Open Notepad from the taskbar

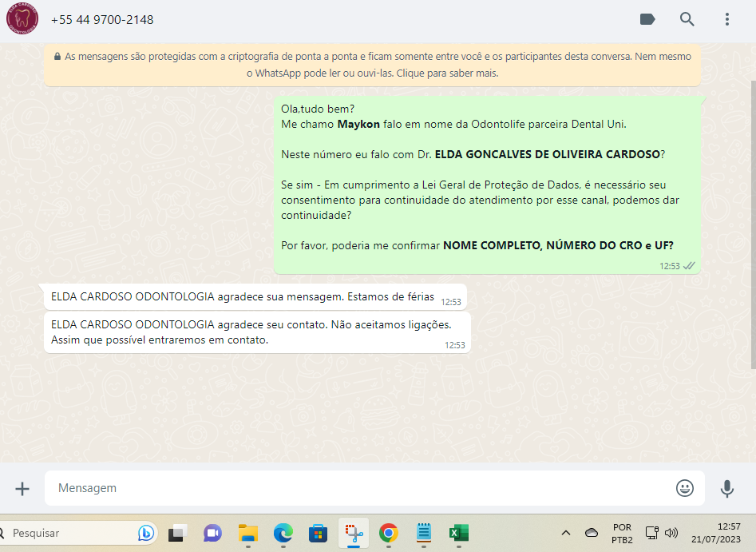(424, 533)
